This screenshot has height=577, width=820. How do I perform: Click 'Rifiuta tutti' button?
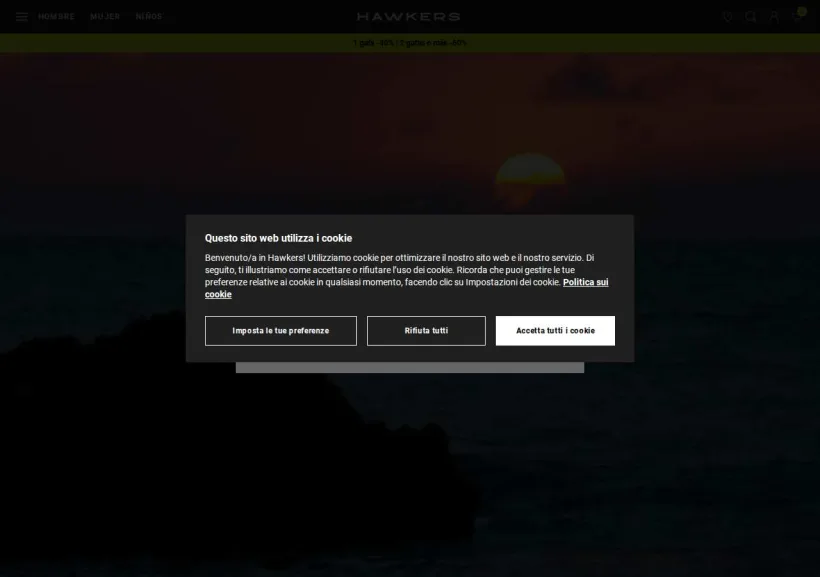click(x=426, y=331)
